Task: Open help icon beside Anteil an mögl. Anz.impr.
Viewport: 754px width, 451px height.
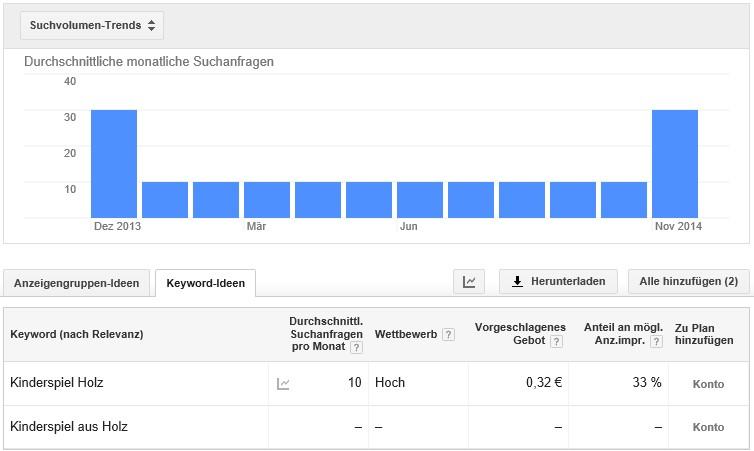Action: coord(656,341)
